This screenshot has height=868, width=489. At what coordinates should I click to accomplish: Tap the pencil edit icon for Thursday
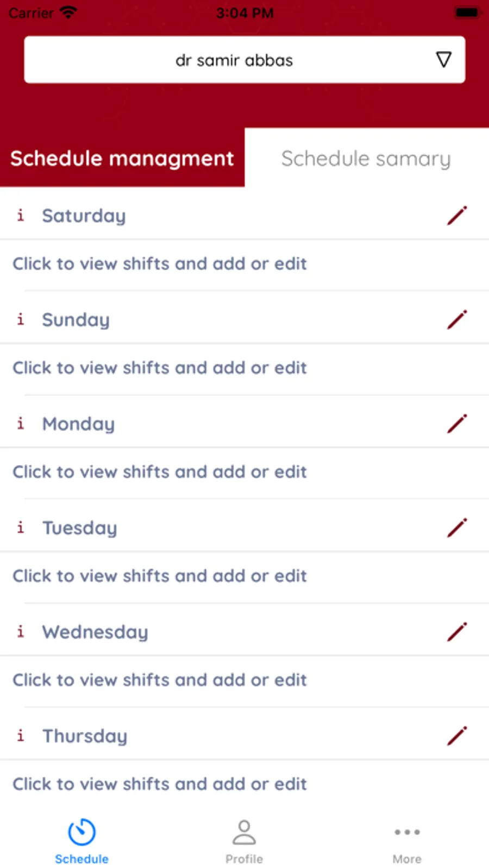coord(457,737)
